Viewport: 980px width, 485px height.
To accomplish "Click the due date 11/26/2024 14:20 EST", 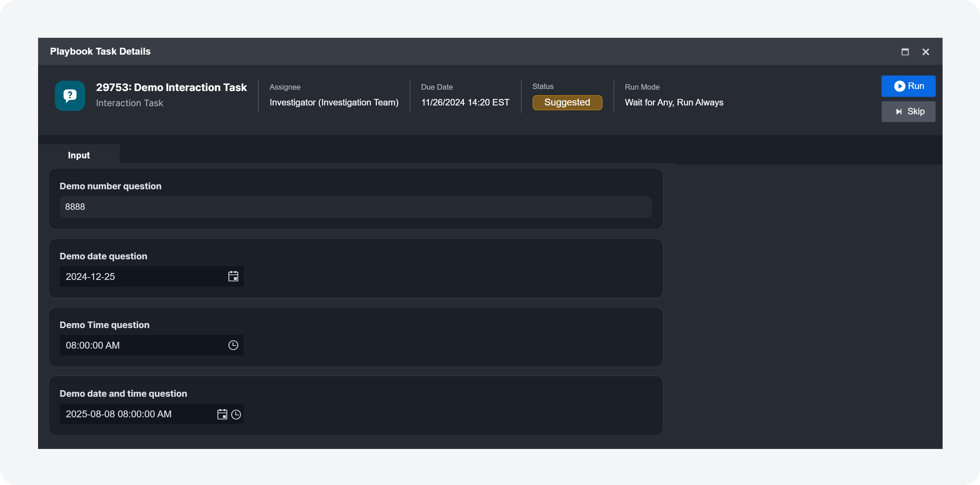I will (465, 102).
